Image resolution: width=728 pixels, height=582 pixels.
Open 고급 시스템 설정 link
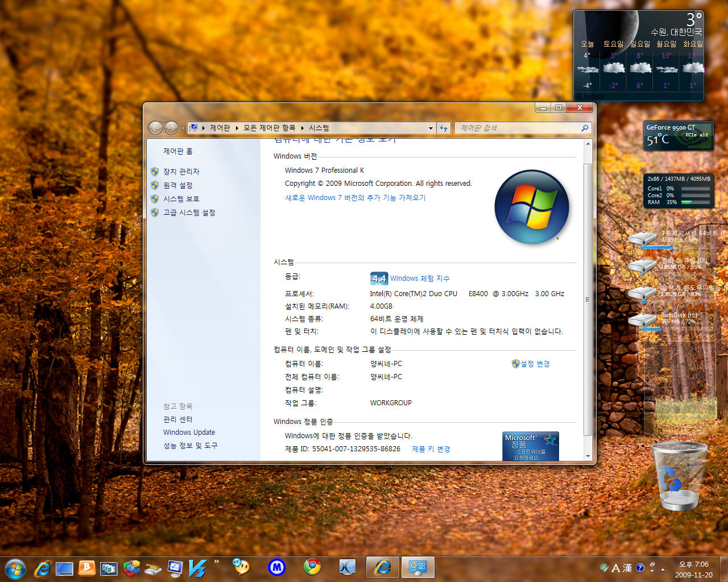coord(189,213)
